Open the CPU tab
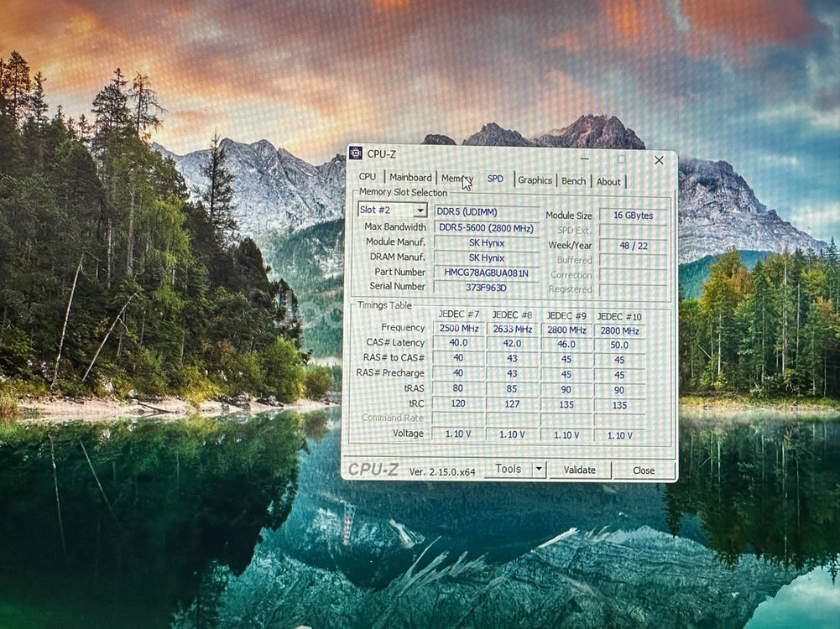This screenshot has width=840, height=629. point(368,177)
